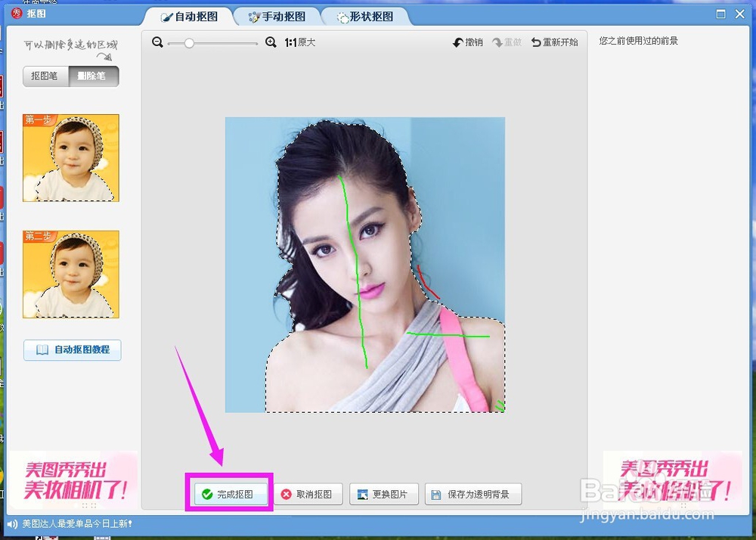Click the 完成抠图 finish cutout button
Image resolution: width=756 pixels, height=540 pixels.
click(x=231, y=492)
